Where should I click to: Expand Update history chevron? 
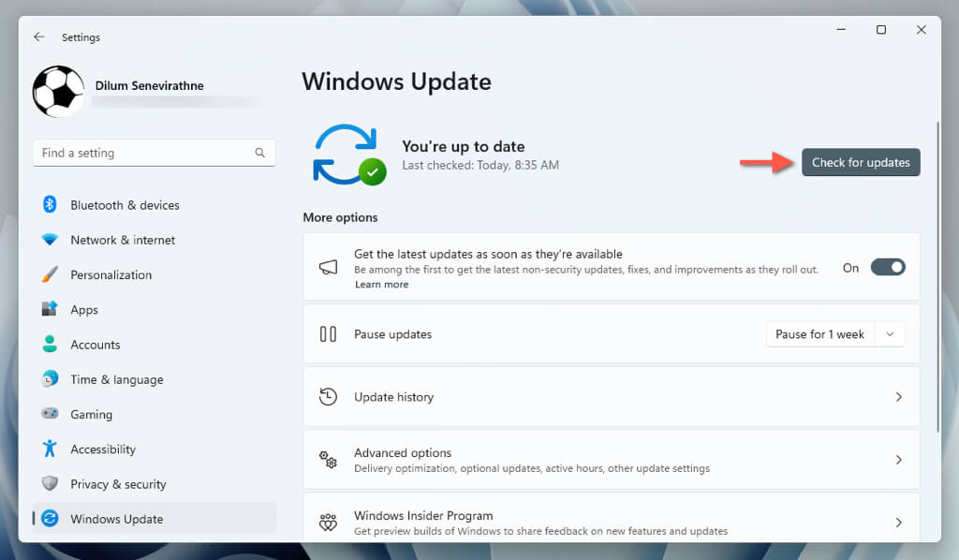click(898, 397)
